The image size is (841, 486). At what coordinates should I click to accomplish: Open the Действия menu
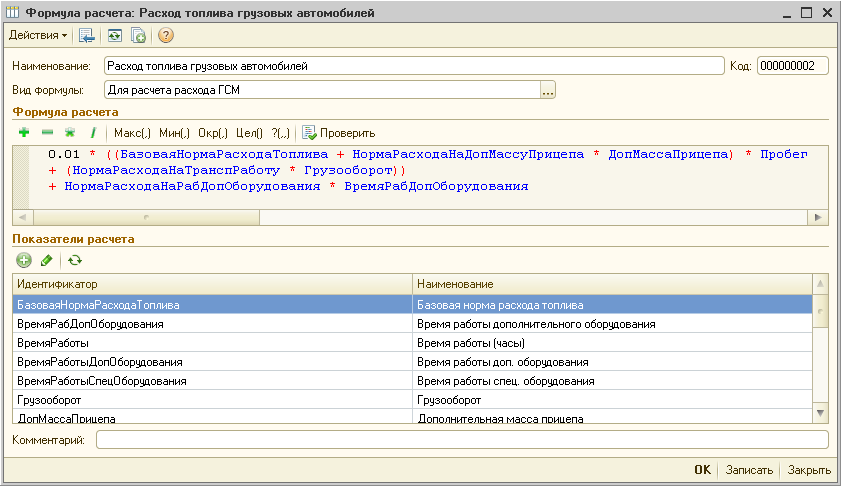coord(38,35)
